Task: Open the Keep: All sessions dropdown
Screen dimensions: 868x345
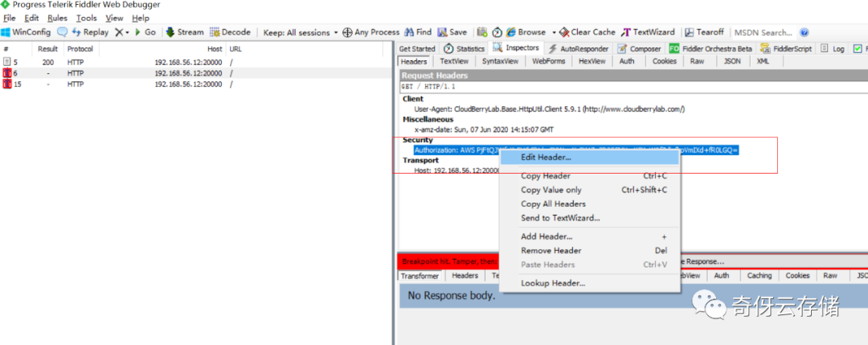Action: click(301, 32)
